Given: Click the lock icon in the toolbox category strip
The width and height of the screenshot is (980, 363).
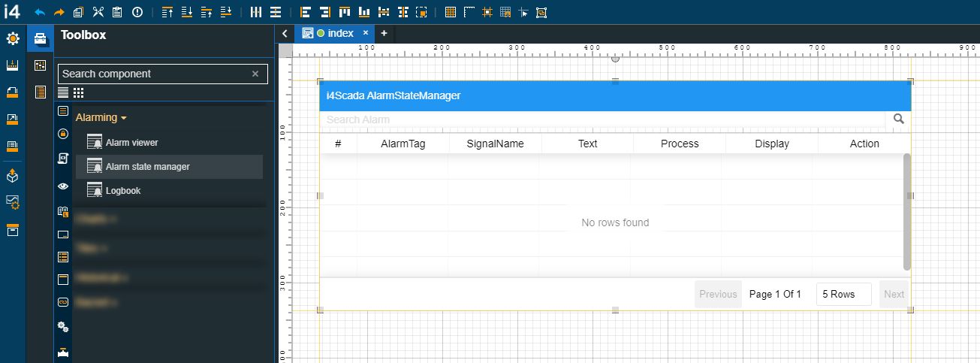Looking at the screenshot, I should click(x=63, y=135).
